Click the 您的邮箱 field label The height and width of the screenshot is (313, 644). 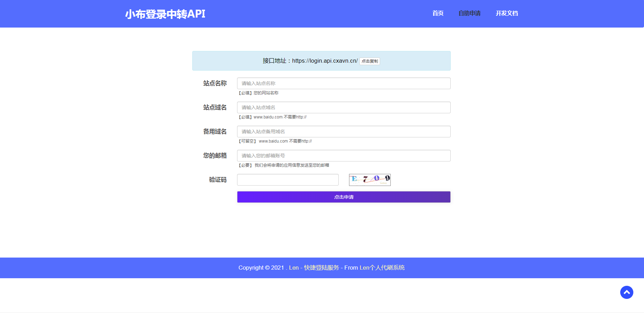(215, 156)
